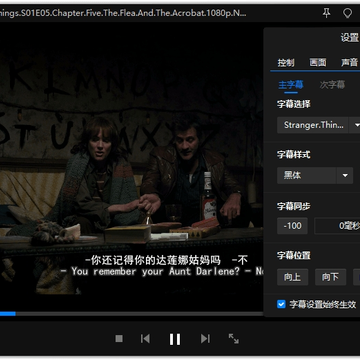Select the 主字幕 sub-tab
Screen dimensions: 360x360
[x=291, y=85]
